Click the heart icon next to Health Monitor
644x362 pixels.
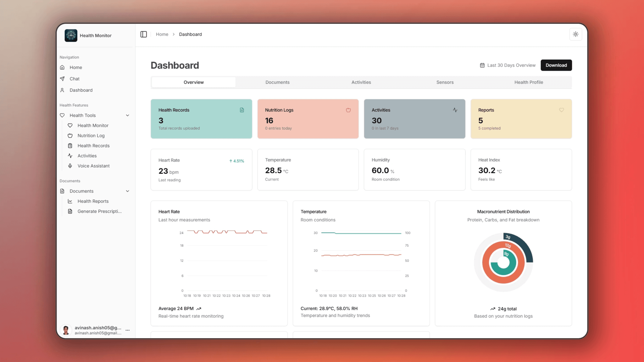(70, 125)
